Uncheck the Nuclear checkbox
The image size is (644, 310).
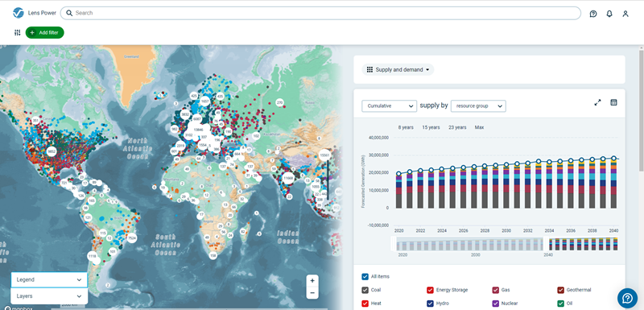point(495,304)
